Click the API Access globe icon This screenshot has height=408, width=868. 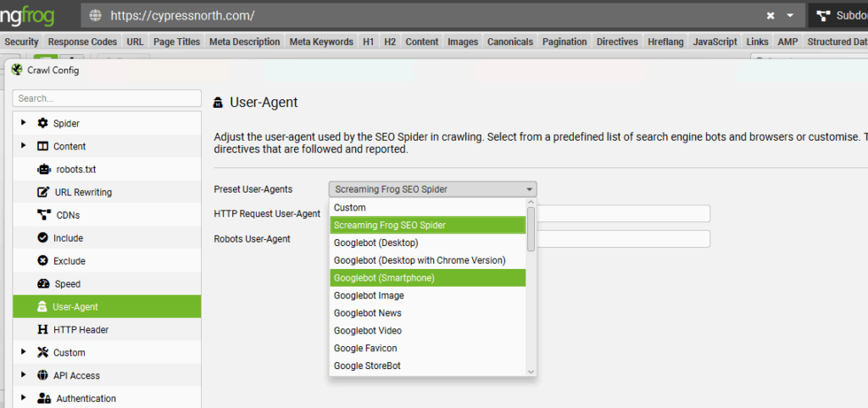pos(42,375)
